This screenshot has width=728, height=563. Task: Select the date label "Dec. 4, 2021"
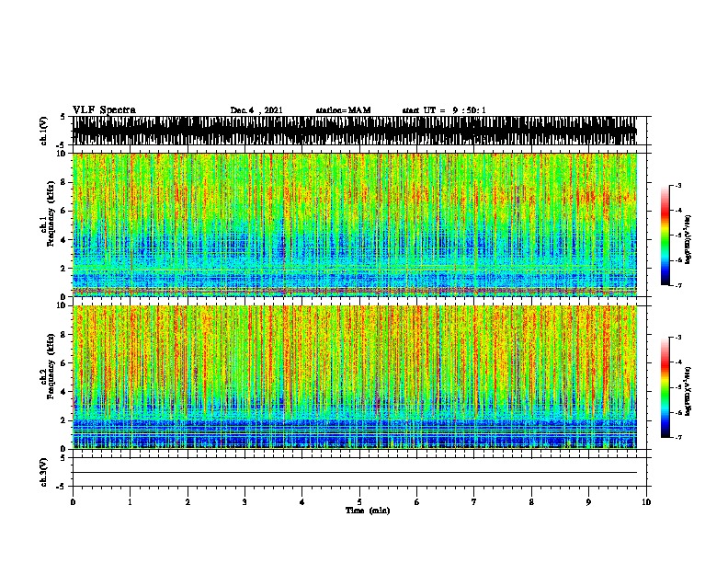coord(256,110)
